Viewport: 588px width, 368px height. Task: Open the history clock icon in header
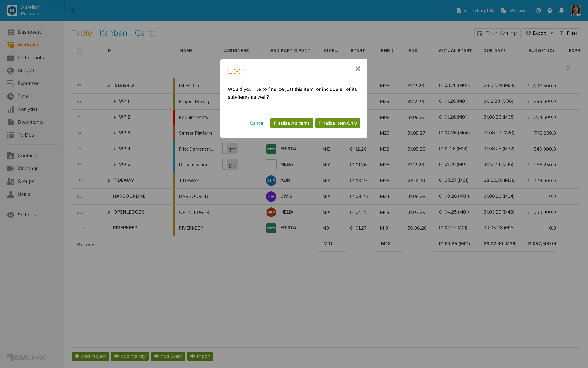pyautogui.click(x=538, y=10)
